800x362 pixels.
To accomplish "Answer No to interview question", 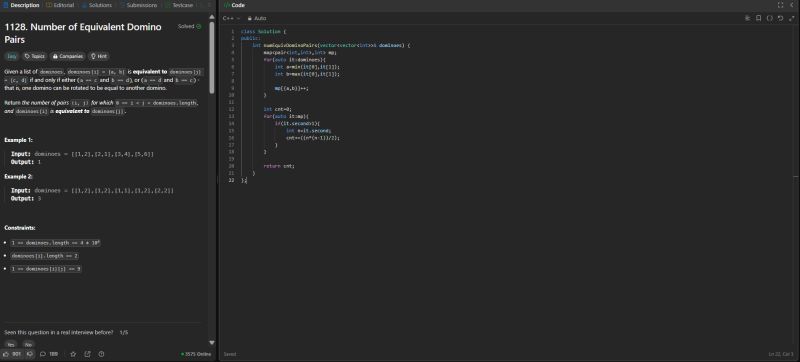I will coord(29,345).
